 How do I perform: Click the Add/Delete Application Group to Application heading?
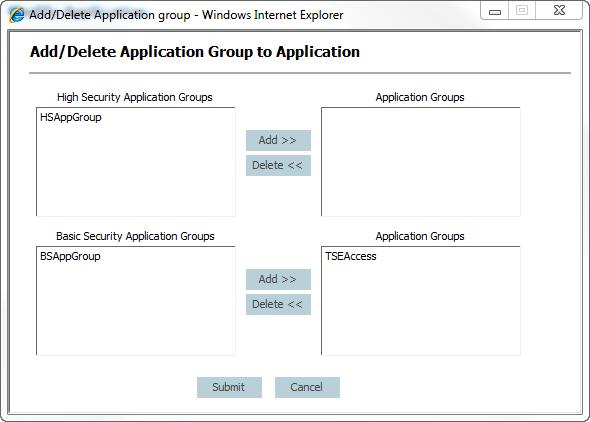[195, 52]
